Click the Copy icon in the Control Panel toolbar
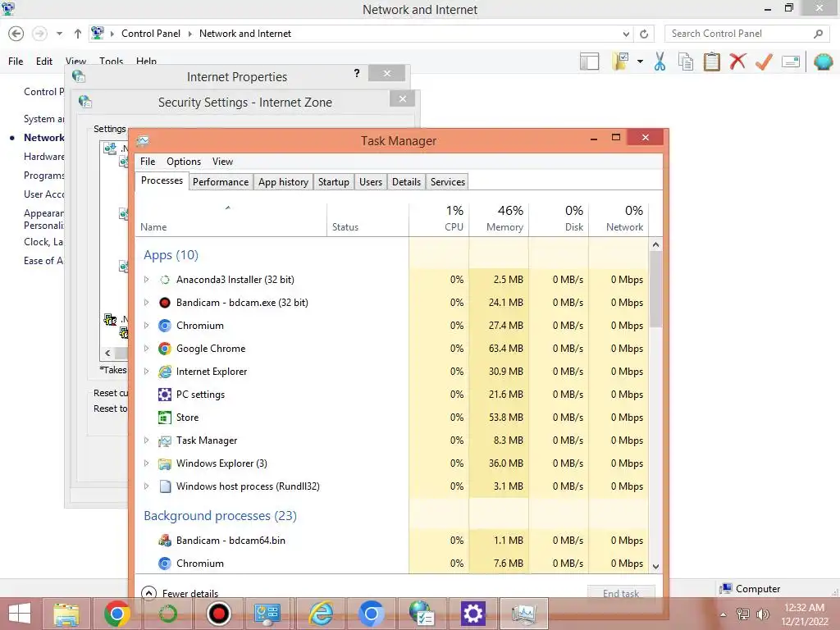 coord(686,62)
